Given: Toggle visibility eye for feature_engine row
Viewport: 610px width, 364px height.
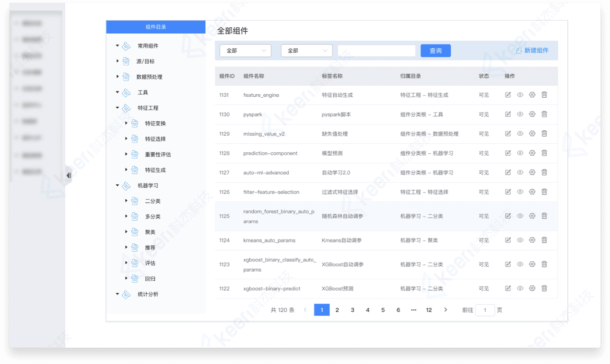Looking at the screenshot, I should click(520, 95).
